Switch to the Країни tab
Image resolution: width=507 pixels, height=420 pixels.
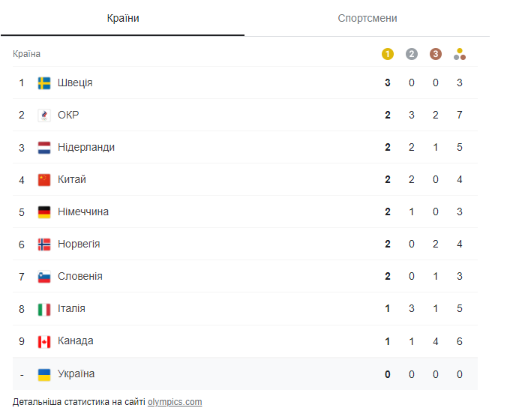(x=123, y=18)
